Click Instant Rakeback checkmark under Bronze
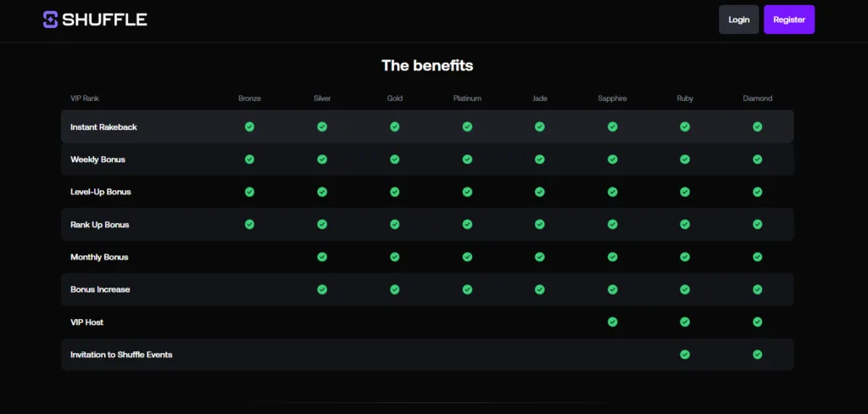Viewport: 868px width, 414px height. click(x=250, y=127)
